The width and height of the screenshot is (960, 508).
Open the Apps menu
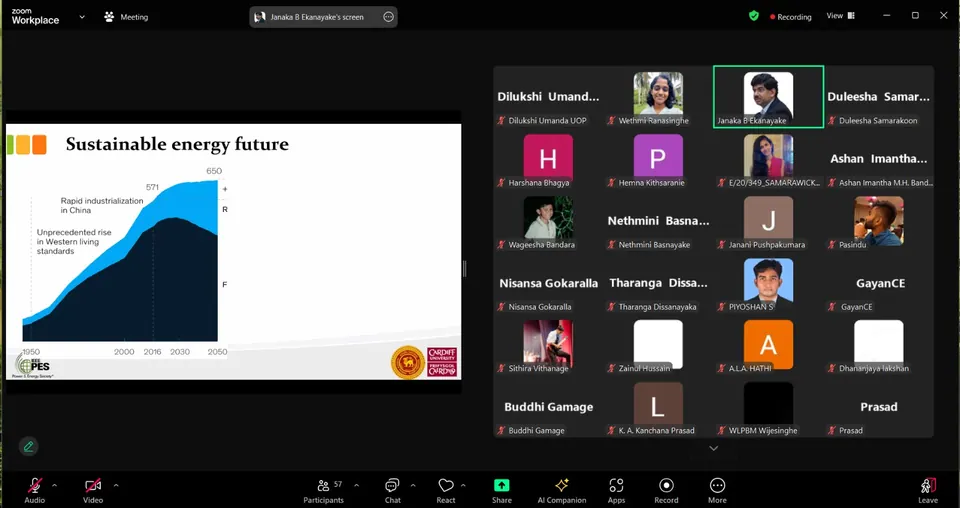point(616,490)
